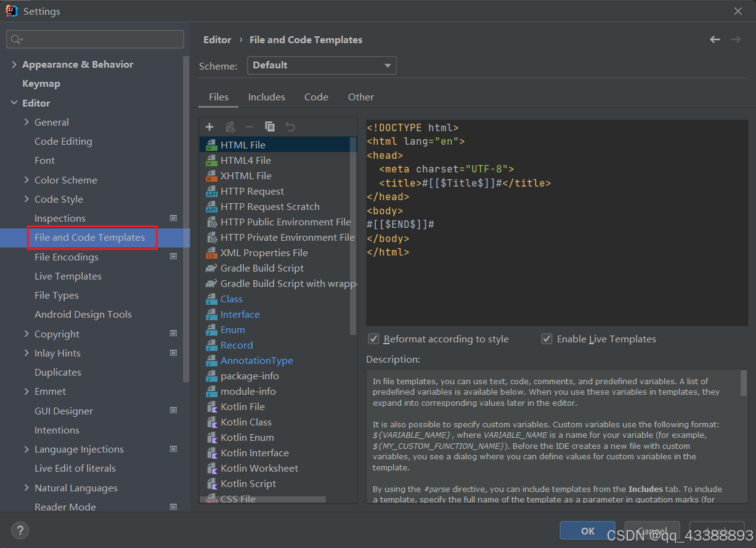Open Intentions settings
Screen dimensions: 756x548
click(x=57, y=430)
